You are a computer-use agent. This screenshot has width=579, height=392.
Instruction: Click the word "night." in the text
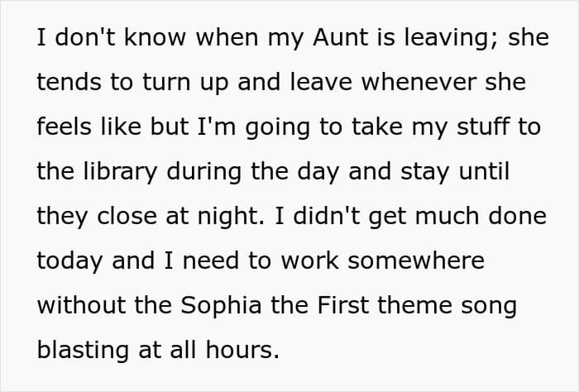click(231, 218)
